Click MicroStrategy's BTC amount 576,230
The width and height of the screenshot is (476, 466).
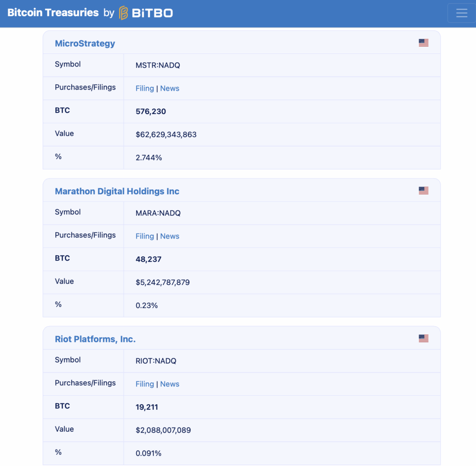(151, 112)
